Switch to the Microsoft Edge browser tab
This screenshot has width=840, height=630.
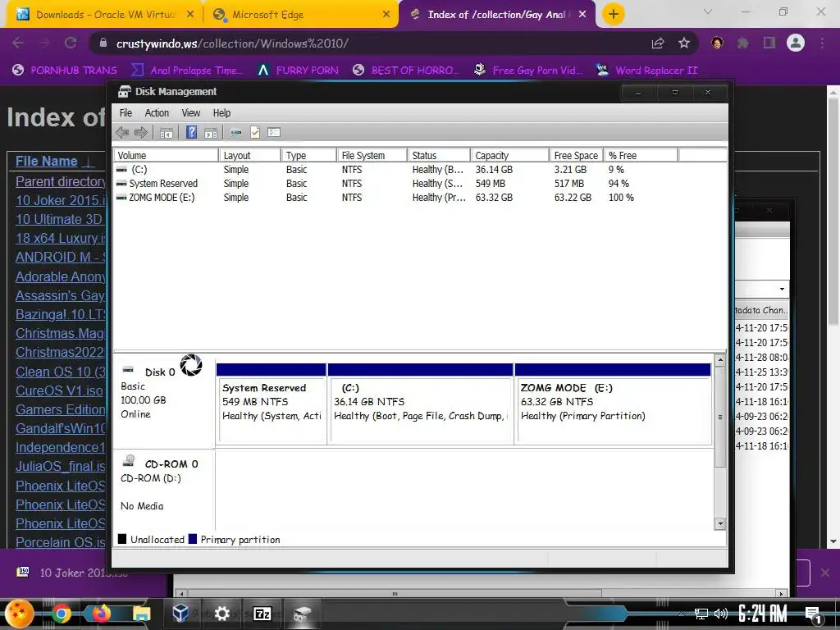[x=300, y=15]
